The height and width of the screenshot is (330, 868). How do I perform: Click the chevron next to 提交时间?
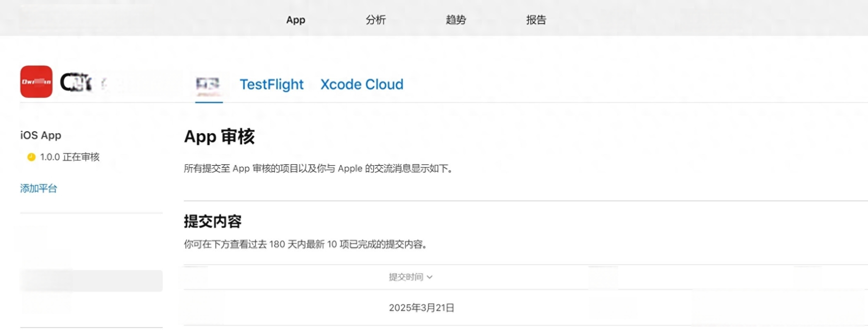pos(429,277)
